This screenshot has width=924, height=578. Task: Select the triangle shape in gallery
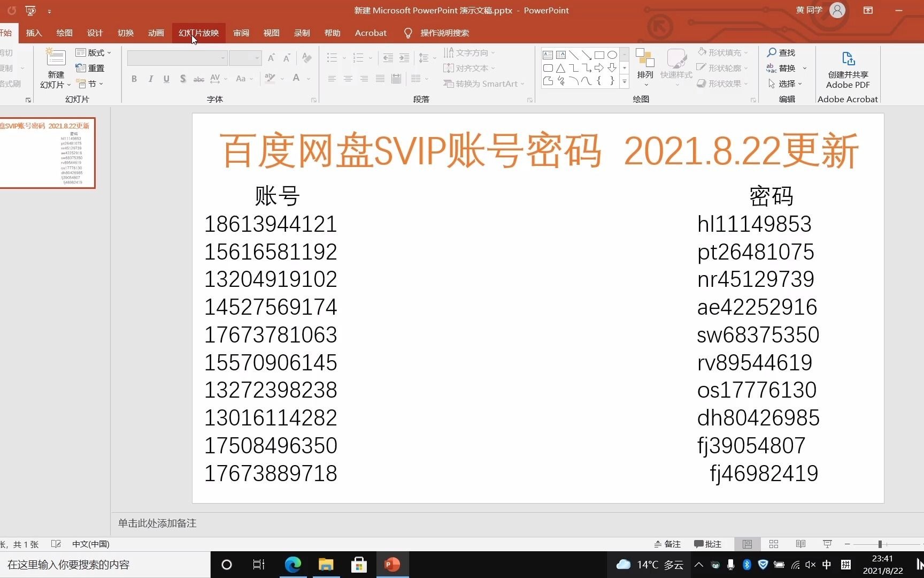[x=560, y=68]
